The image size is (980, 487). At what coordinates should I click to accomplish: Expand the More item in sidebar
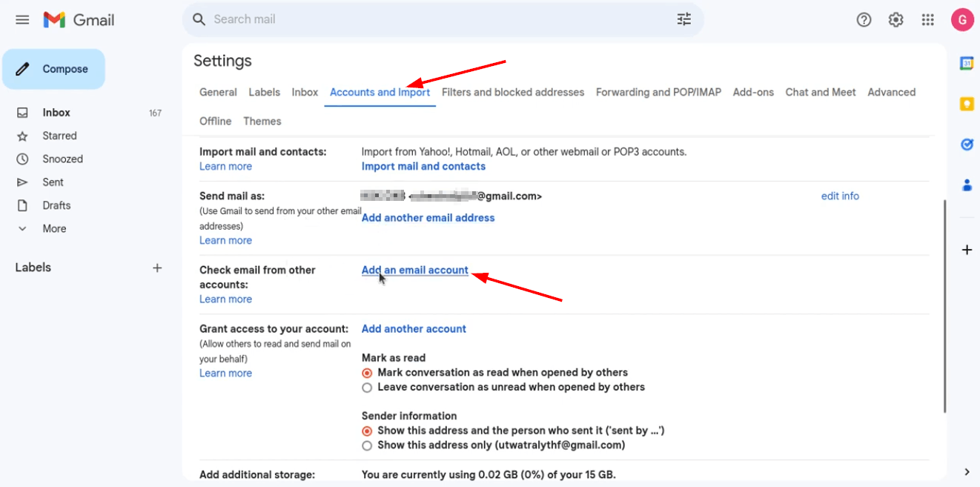(x=44, y=228)
